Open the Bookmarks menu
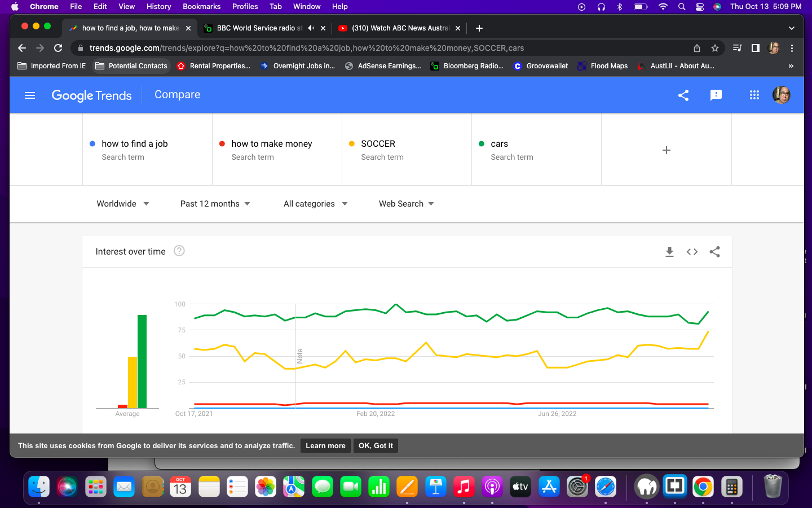The width and height of the screenshot is (812, 508). click(x=201, y=7)
